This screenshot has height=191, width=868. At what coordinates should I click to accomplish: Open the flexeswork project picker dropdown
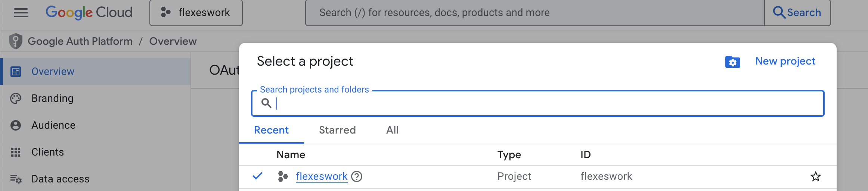coord(196,13)
